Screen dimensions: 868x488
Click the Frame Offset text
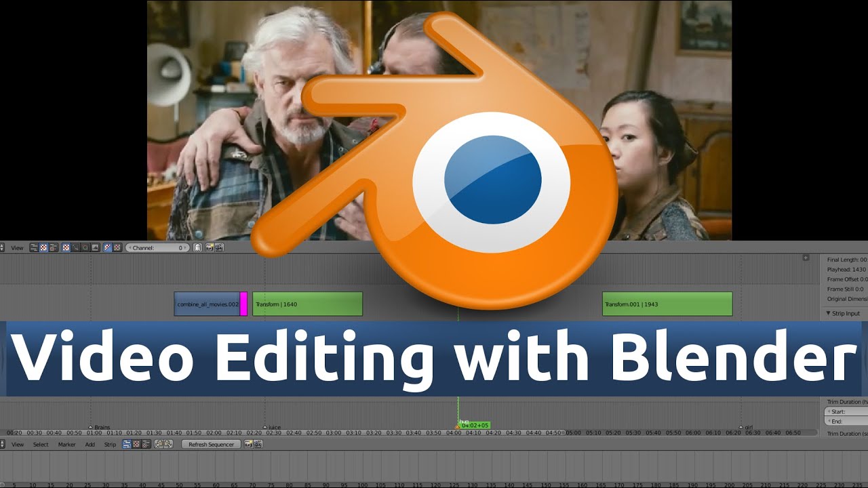click(847, 279)
